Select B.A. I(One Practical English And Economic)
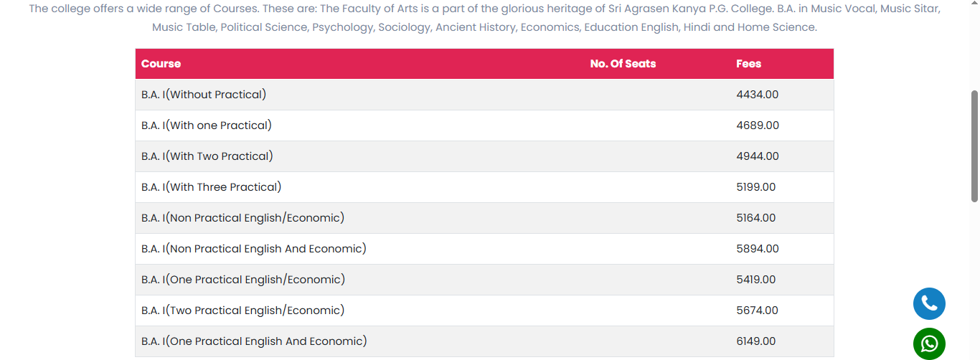The width and height of the screenshot is (980, 360). [x=254, y=341]
